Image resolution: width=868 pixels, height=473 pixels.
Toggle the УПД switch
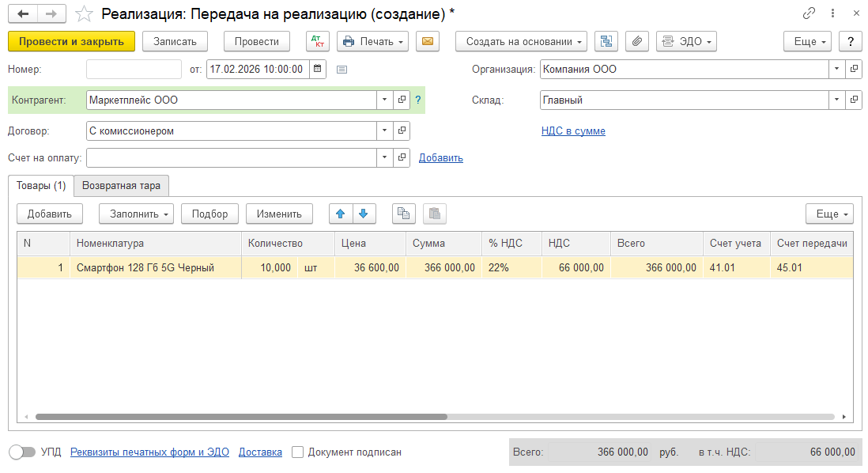(x=21, y=452)
